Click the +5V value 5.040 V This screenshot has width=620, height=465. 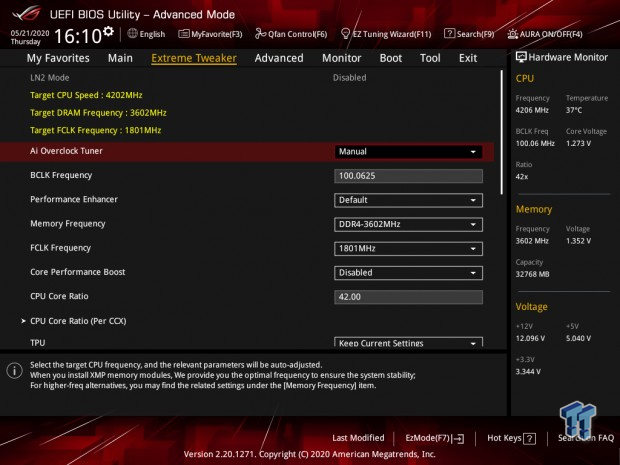(x=578, y=338)
